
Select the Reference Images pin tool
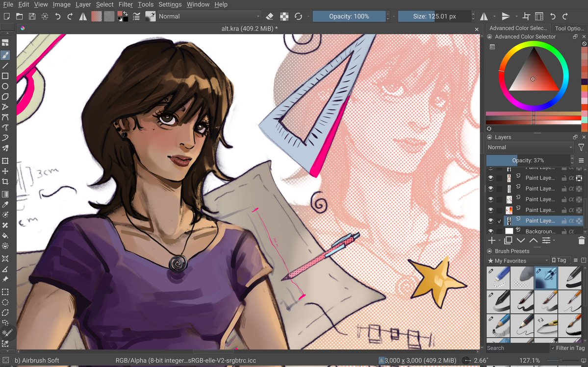click(5, 279)
